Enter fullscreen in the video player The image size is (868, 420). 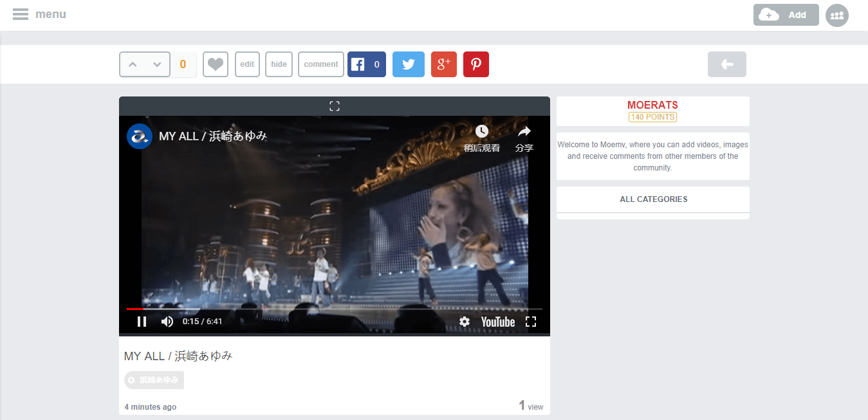tap(531, 322)
